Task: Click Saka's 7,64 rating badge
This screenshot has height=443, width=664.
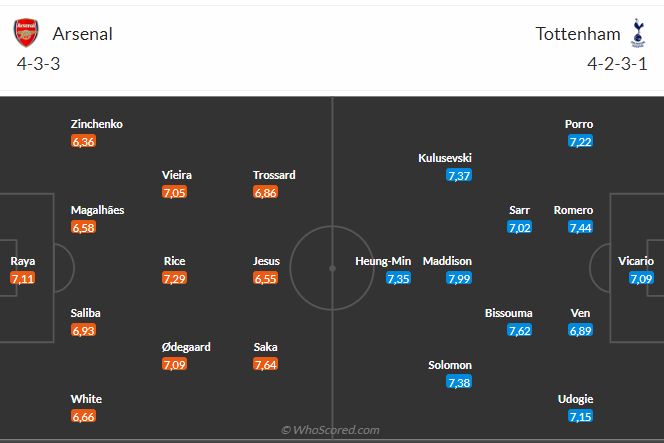Action: (266, 365)
